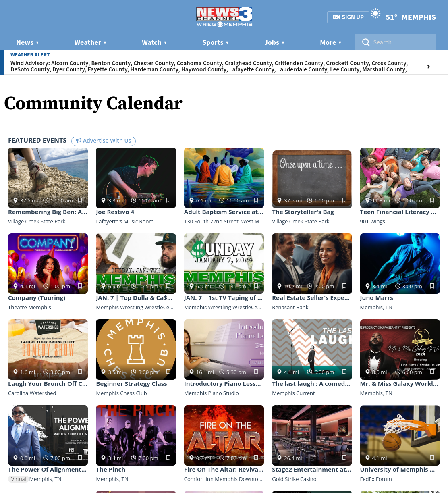Bookmark the Adult Baptism Service event
This screenshot has width=448, height=493.
(x=256, y=200)
